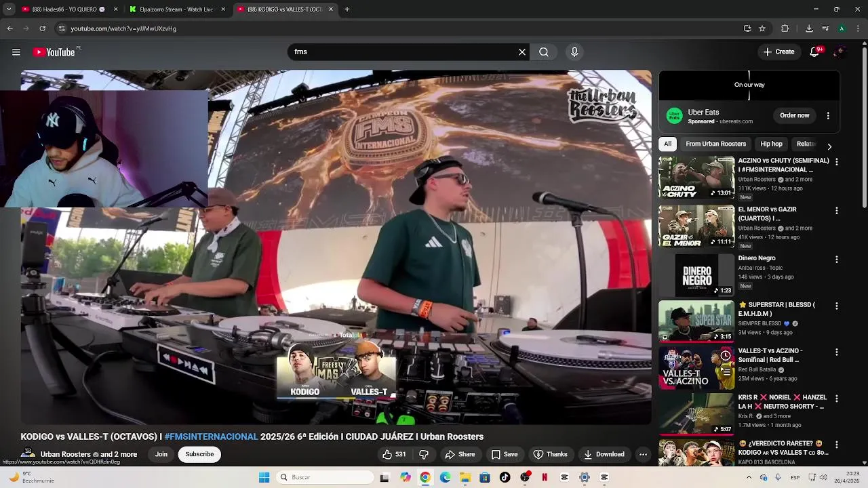
Task: Open menu for KRIS R NORIEL video
Action: [x=836, y=399]
